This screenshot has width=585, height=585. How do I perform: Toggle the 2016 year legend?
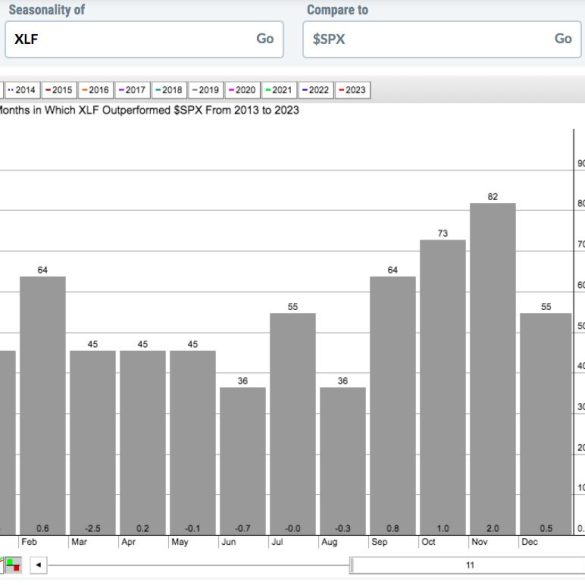click(x=96, y=90)
